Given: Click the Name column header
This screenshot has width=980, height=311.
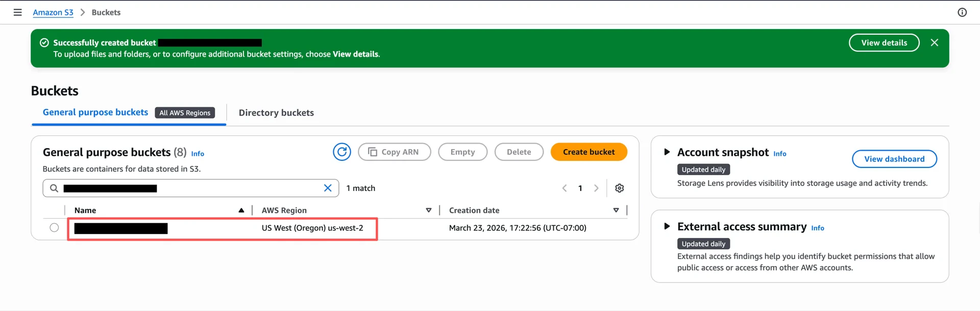Looking at the screenshot, I should coord(85,210).
